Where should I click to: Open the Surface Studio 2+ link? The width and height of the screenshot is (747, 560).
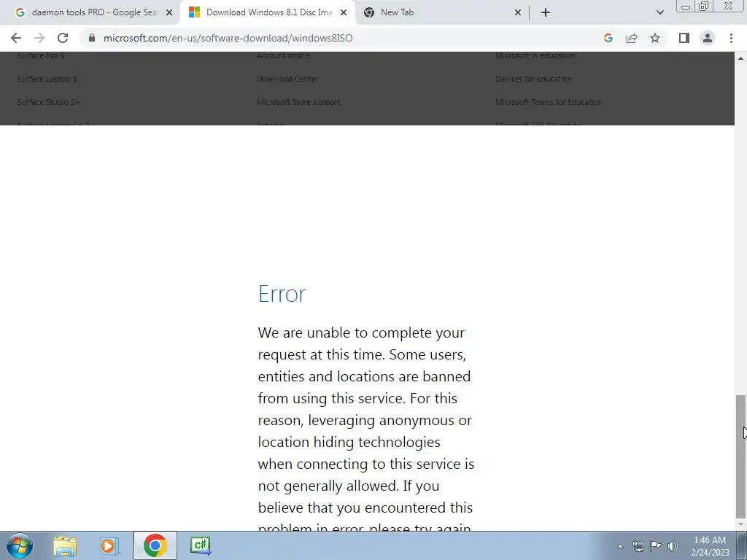[49, 102]
